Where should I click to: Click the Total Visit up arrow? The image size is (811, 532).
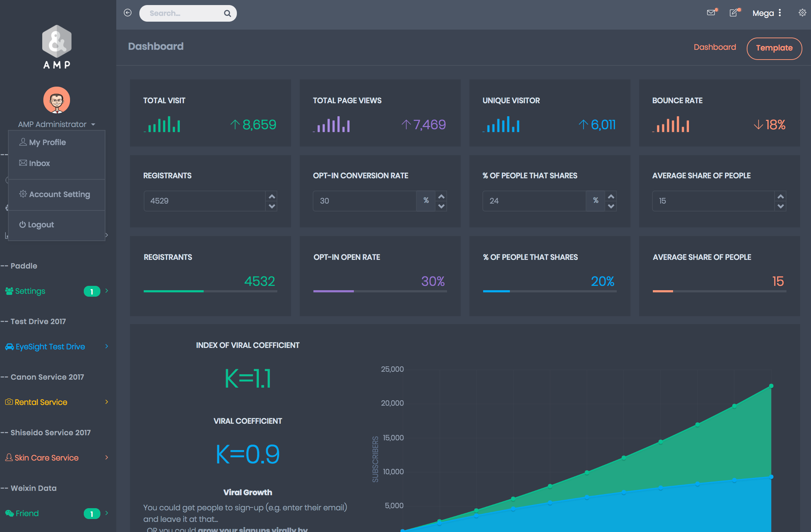235,125
